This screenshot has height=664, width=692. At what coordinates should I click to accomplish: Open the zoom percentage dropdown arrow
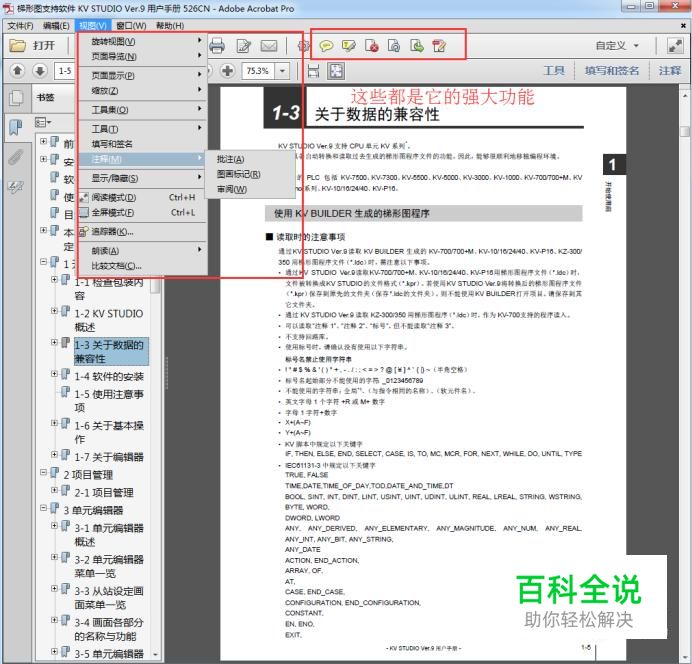coord(282,71)
